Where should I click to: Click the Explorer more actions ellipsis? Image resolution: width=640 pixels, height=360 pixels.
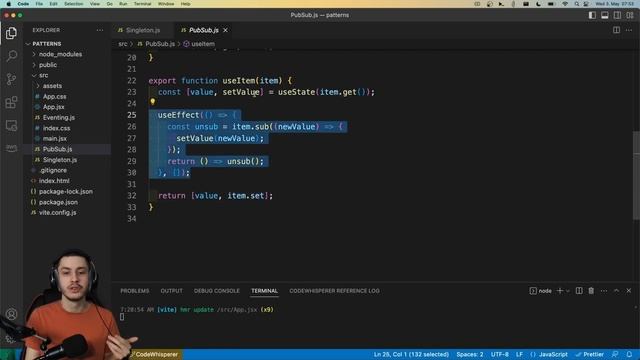(x=100, y=30)
